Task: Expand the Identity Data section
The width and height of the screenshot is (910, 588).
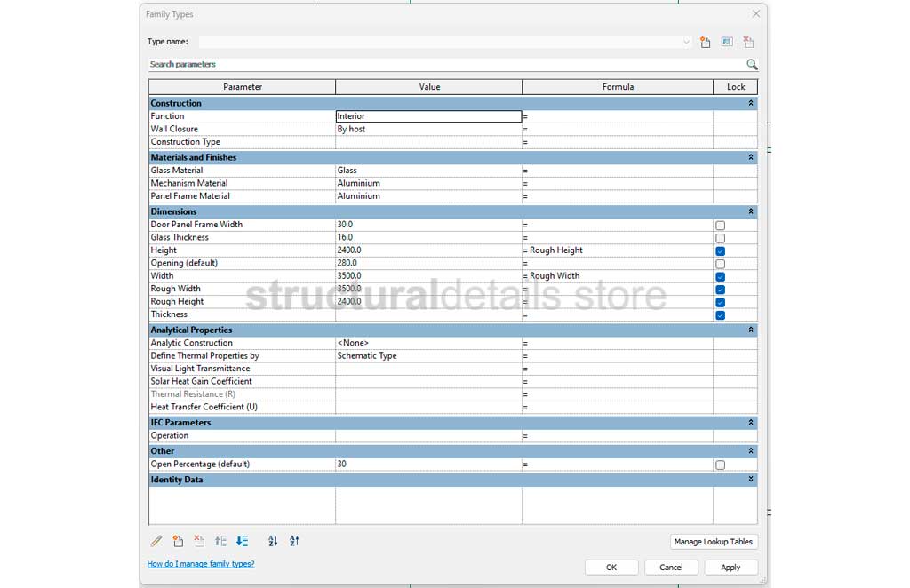Action: pos(751,480)
